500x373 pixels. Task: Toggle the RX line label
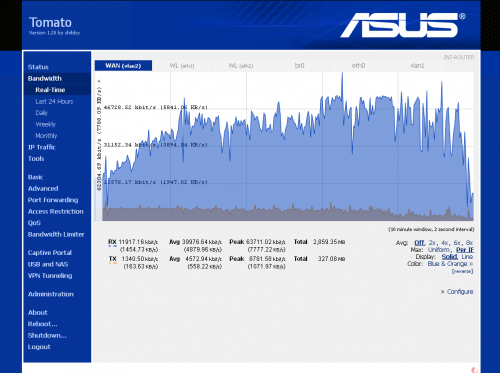[112, 242]
